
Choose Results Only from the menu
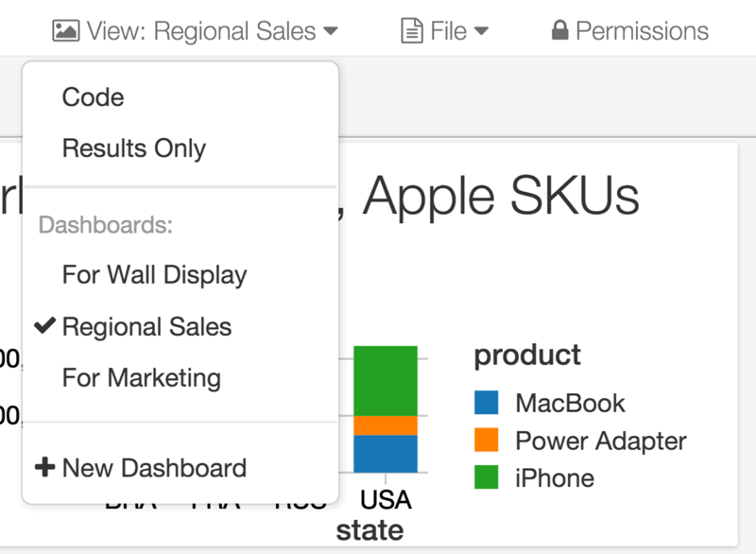133,148
